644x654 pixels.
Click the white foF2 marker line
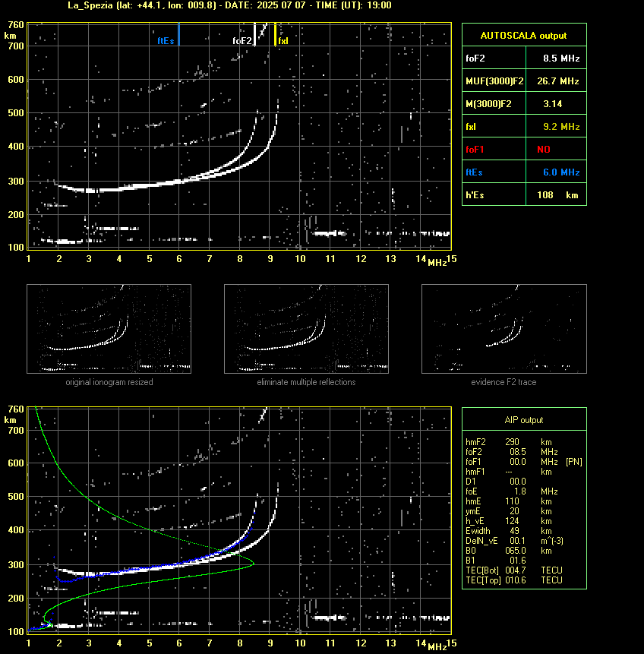pos(254,34)
